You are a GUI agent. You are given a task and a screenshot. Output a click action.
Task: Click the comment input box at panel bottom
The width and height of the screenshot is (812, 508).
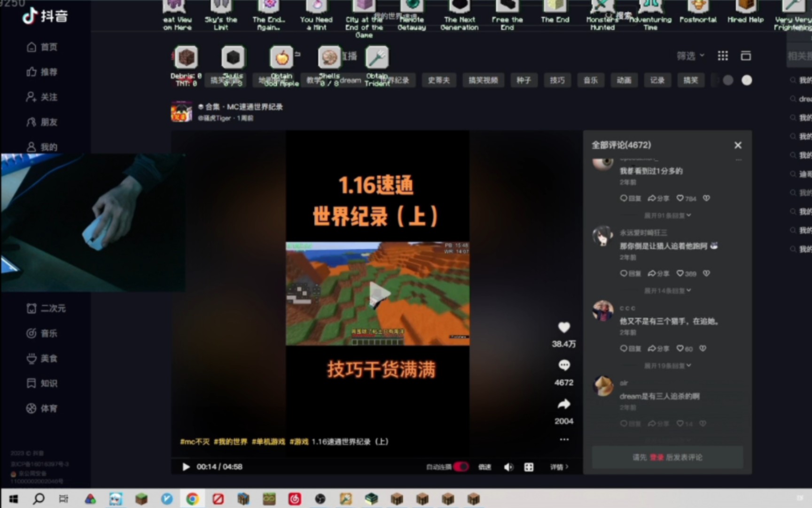pos(667,457)
